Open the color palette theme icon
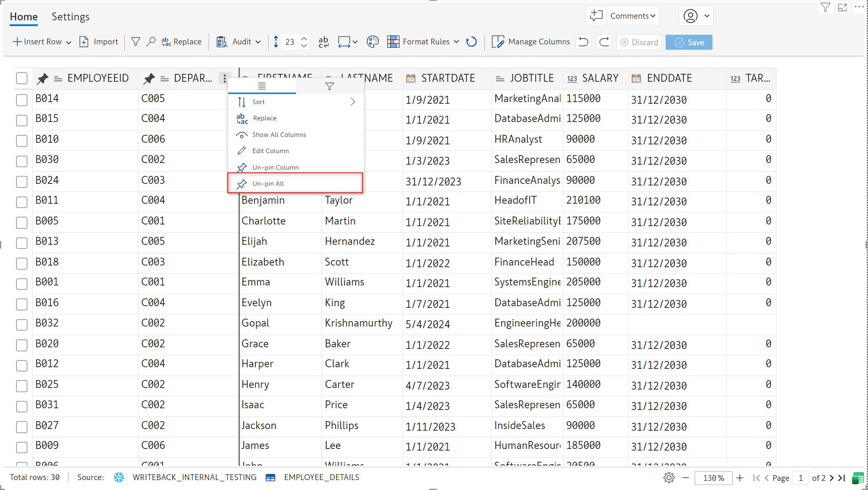 [x=373, y=42]
